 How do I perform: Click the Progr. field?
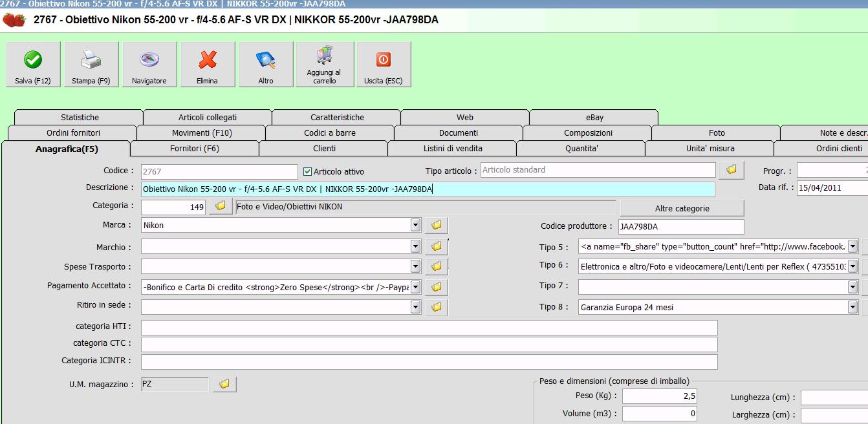(x=832, y=170)
